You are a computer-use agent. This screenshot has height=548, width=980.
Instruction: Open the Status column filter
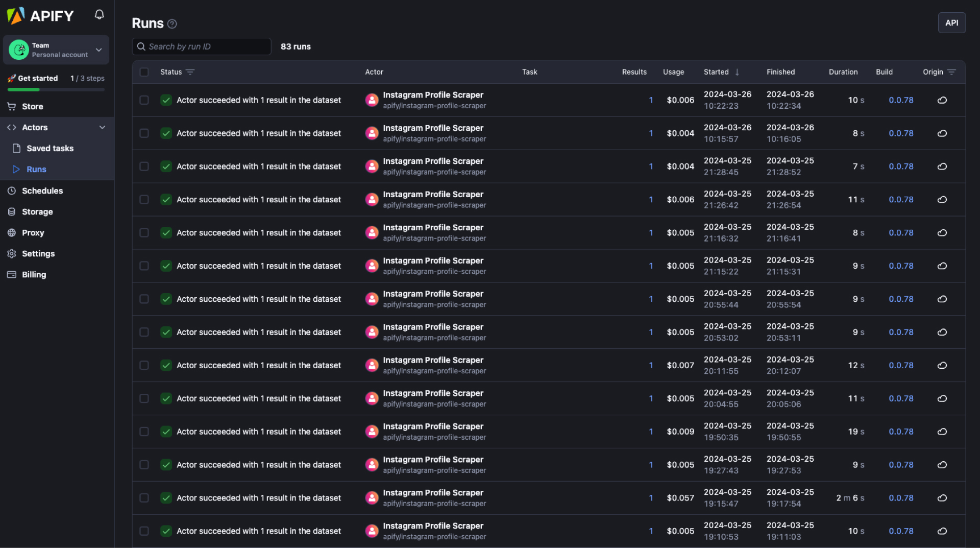click(190, 72)
